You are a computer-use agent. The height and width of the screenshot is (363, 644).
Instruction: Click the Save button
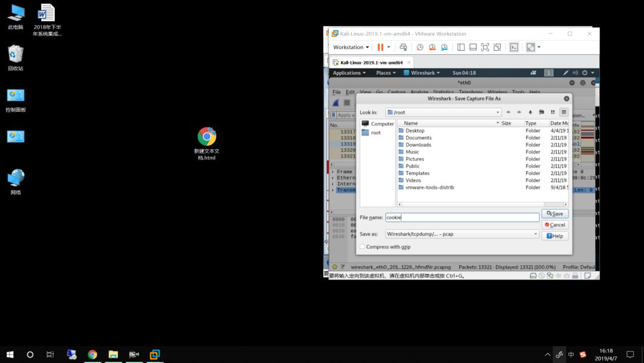[x=555, y=213]
